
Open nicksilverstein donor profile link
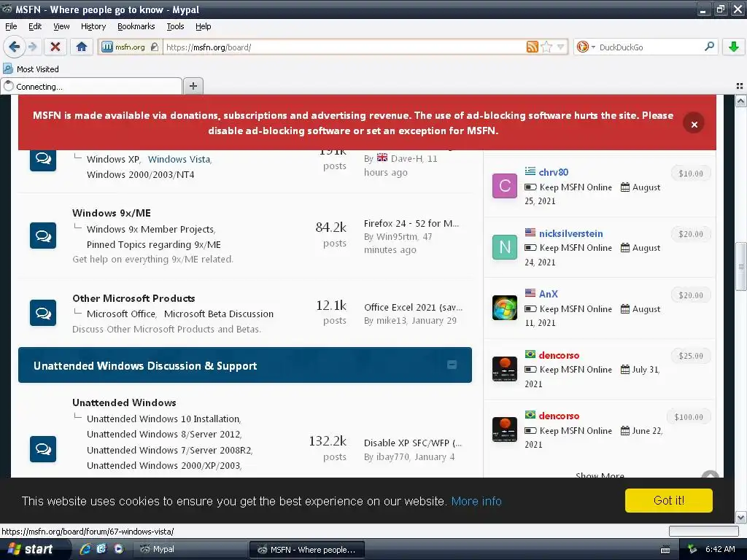point(570,233)
